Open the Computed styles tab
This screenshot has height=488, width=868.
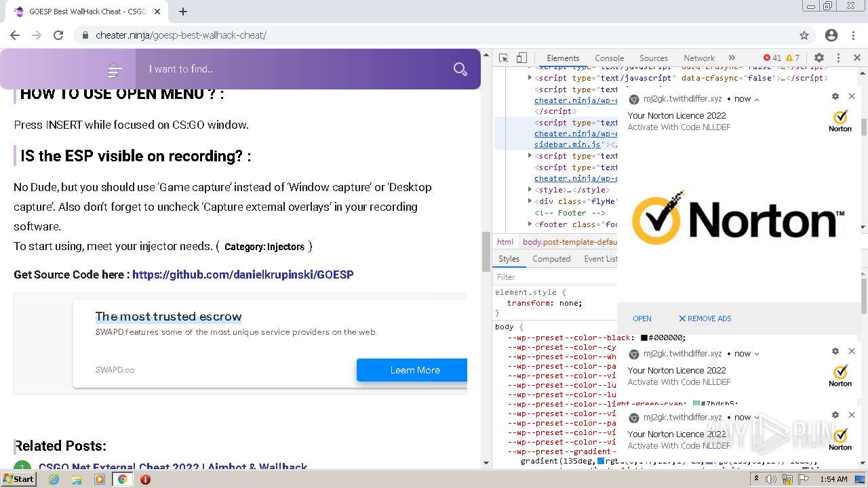pos(551,259)
